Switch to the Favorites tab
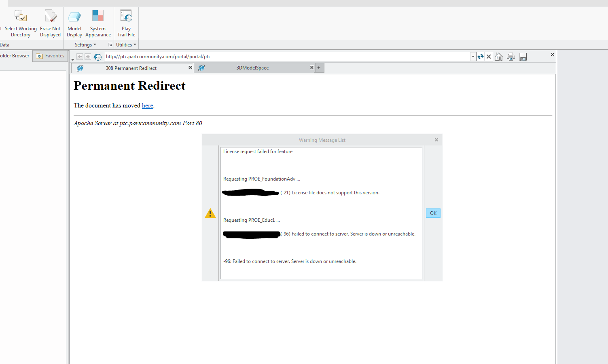The height and width of the screenshot is (364, 608). coord(50,56)
